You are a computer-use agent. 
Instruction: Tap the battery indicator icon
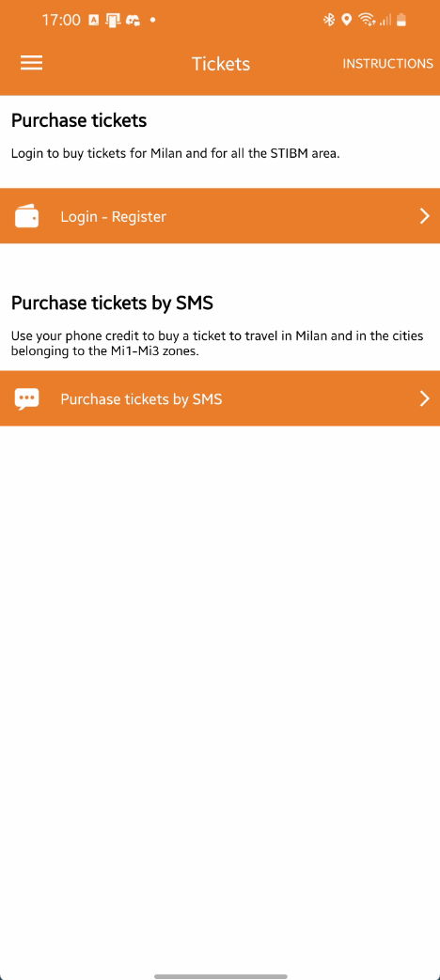tap(401, 20)
